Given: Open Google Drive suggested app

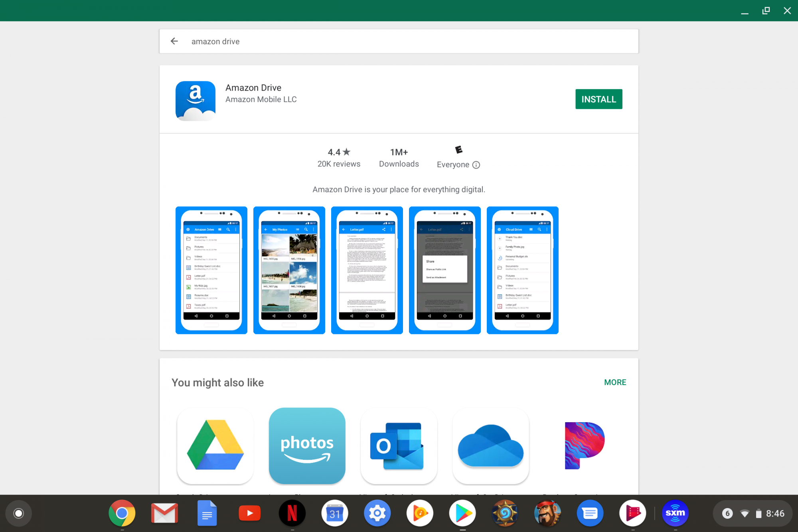Looking at the screenshot, I should (215, 446).
